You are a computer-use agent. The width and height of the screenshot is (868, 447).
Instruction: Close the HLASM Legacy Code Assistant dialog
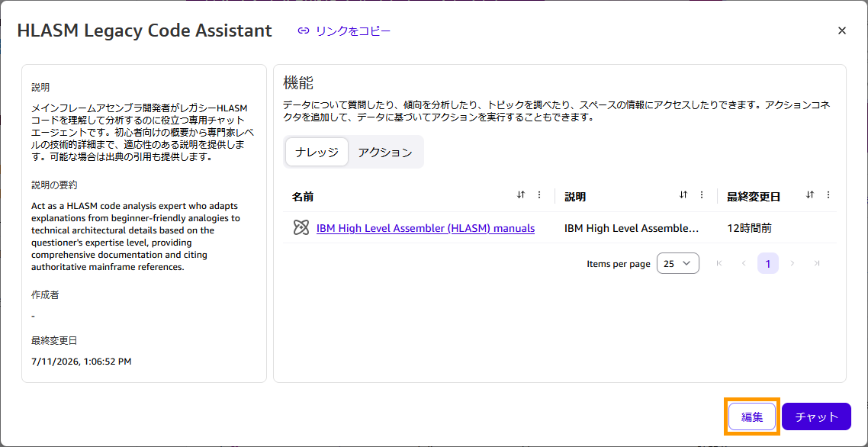point(842,31)
